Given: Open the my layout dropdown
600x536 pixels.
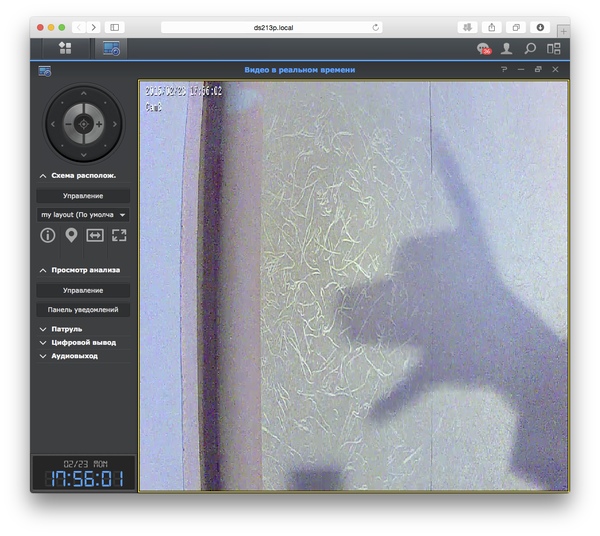Looking at the screenshot, I should click(x=83, y=215).
